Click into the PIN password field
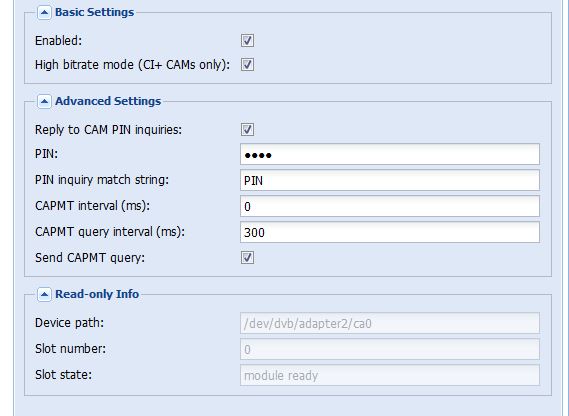Screen dimensions: 569x416 click(390, 154)
